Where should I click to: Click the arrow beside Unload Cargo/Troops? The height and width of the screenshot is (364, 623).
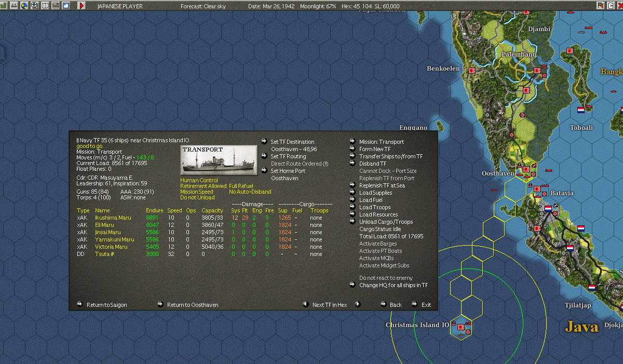(353, 221)
